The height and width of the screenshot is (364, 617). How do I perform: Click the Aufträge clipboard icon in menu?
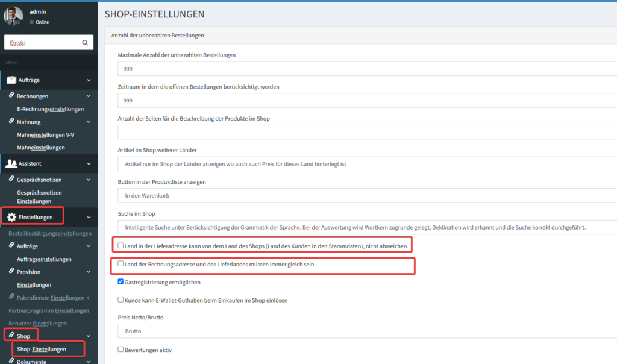(x=11, y=80)
